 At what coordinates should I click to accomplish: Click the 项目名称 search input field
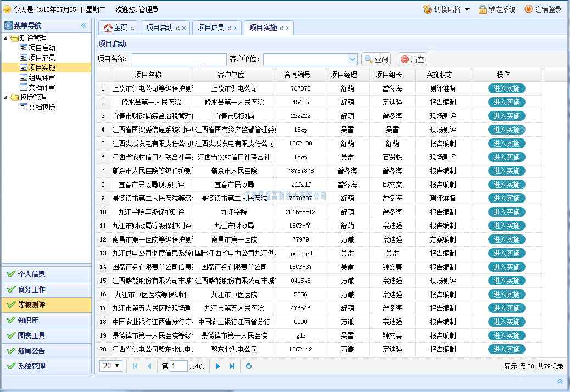pos(178,59)
